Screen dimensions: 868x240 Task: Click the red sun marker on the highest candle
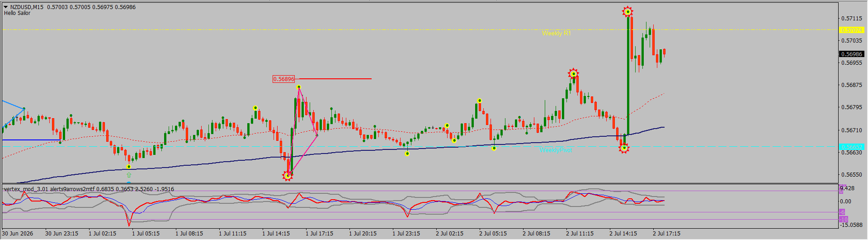click(627, 12)
